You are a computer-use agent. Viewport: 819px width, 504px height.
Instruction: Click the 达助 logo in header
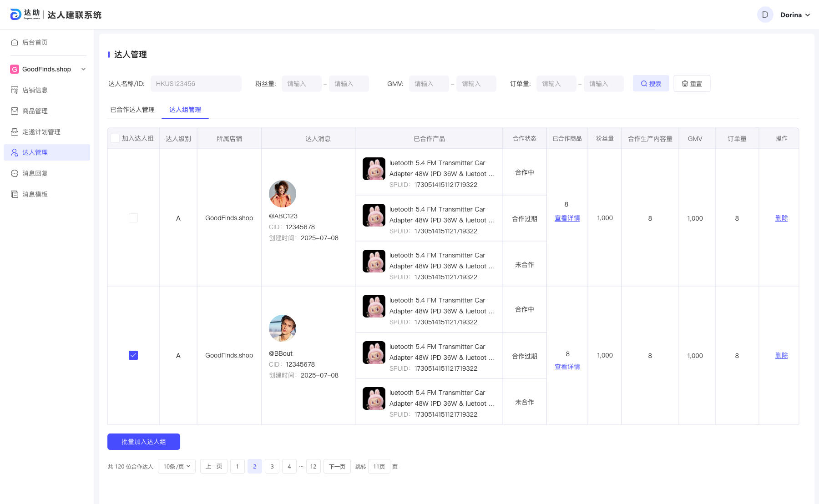pyautogui.click(x=25, y=15)
